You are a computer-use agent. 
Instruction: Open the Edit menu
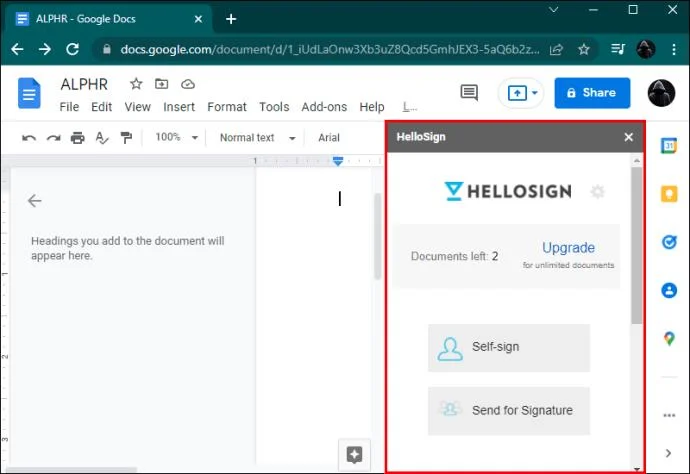pyautogui.click(x=102, y=107)
